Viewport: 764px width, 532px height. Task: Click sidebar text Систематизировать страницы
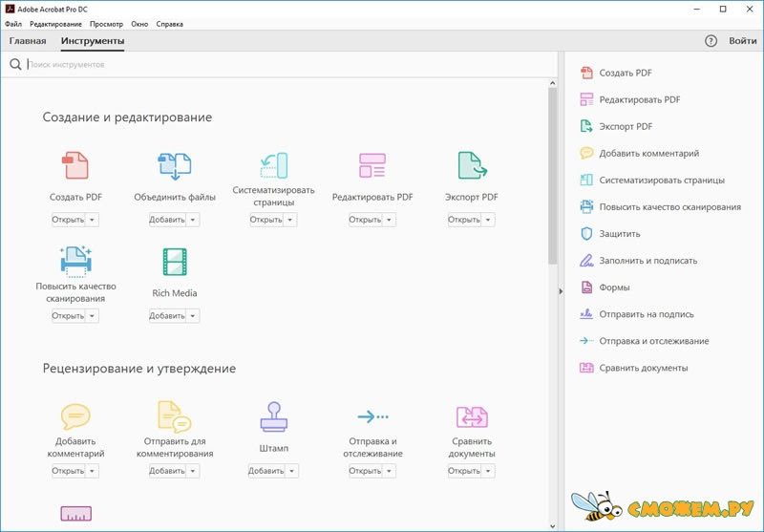tap(662, 180)
